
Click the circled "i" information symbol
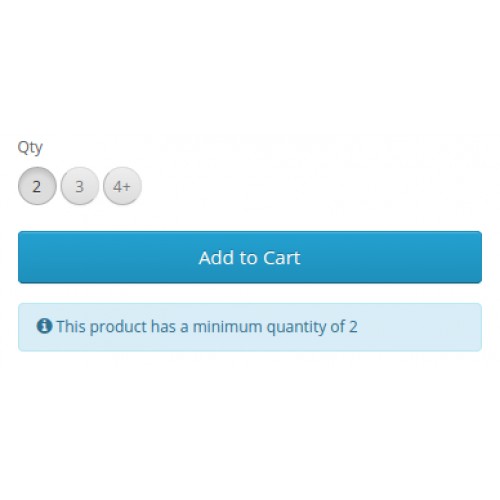44,326
